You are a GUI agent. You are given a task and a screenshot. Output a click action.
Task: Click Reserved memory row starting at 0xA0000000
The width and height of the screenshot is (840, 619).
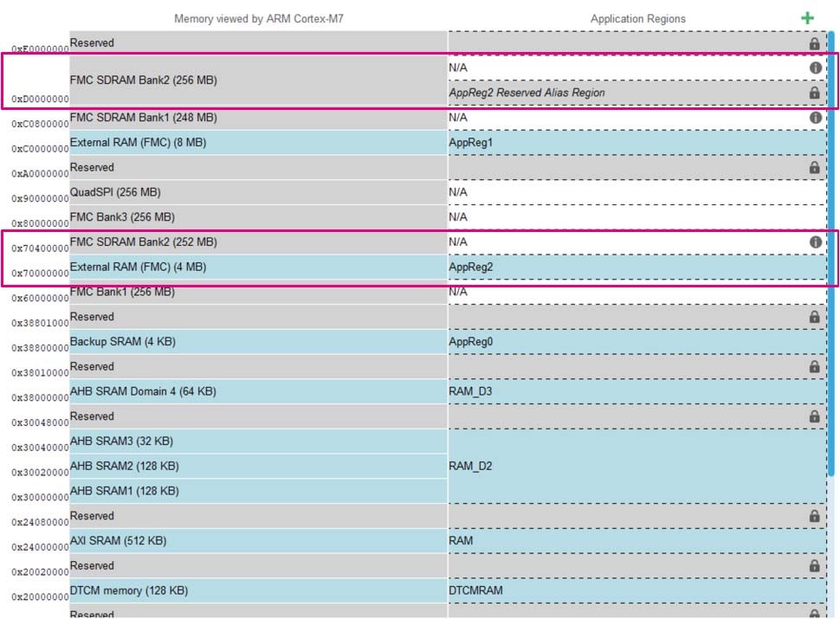(258, 168)
